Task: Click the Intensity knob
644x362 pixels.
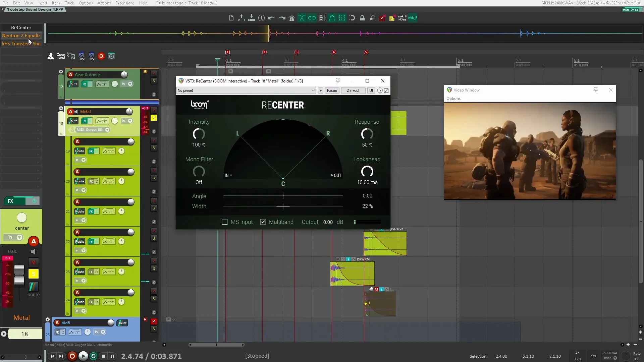Action: 199,134
